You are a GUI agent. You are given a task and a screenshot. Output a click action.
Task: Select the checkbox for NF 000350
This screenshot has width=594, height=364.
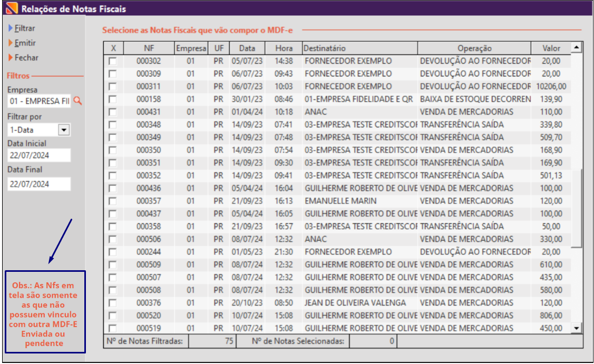pyautogui.click(x=112, y=150)
